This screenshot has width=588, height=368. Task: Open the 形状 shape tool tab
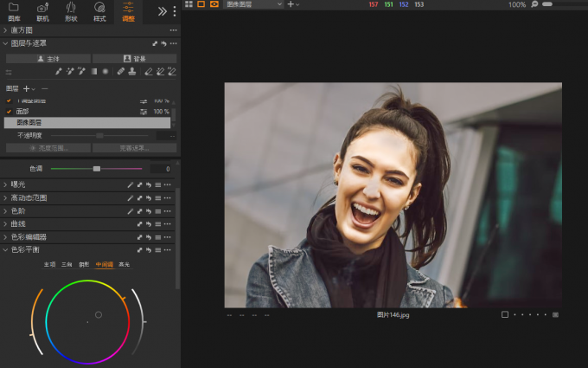[x=71, y=11]
